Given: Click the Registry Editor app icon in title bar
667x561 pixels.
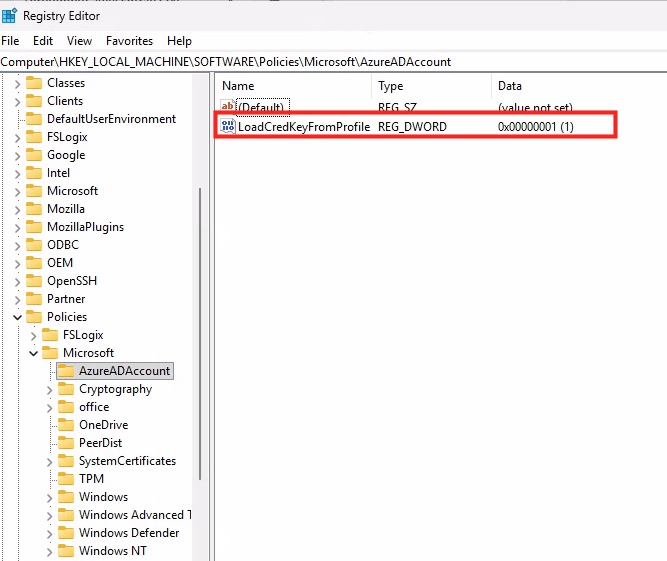Looking at the screenshot, I should point(9,16).
